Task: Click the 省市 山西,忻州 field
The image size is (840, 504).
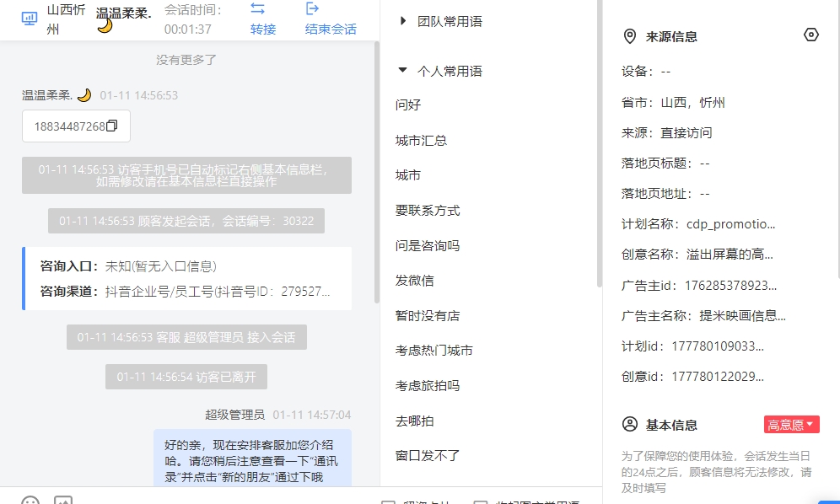Action: (x=673, y=102)
